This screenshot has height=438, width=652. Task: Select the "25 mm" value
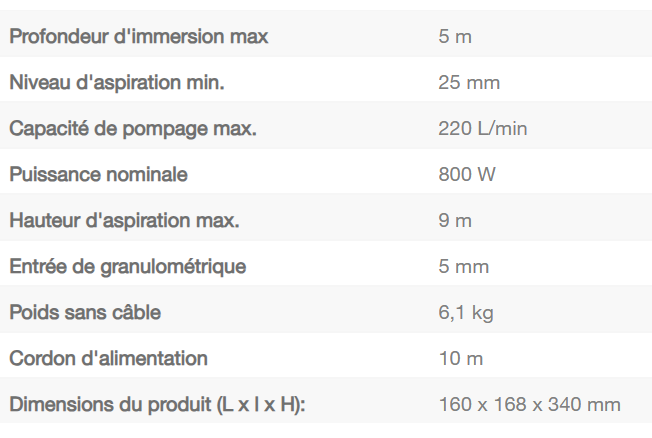(x=468, y=82)
